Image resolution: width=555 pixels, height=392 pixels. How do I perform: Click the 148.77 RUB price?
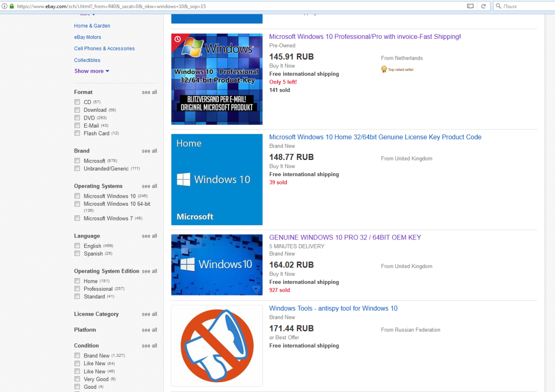point(291,157)
